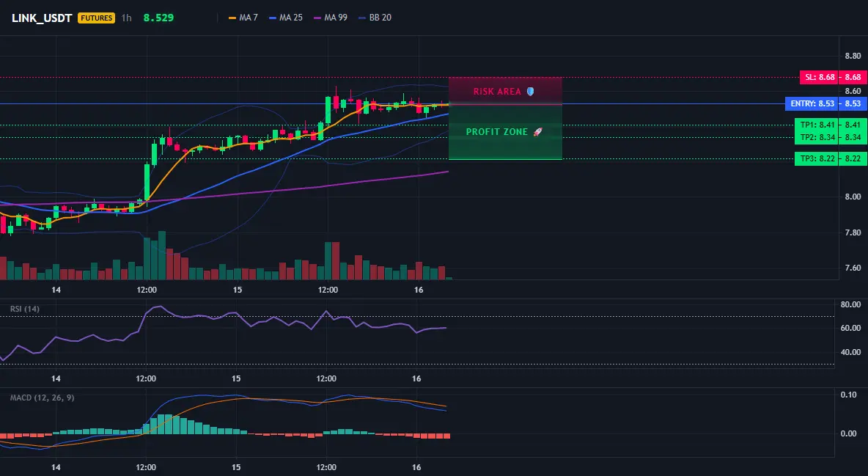Click the orange MA 7 color dash
This screenshot has width=868, height=476.
pyautogui.click(x=232, y=18)
